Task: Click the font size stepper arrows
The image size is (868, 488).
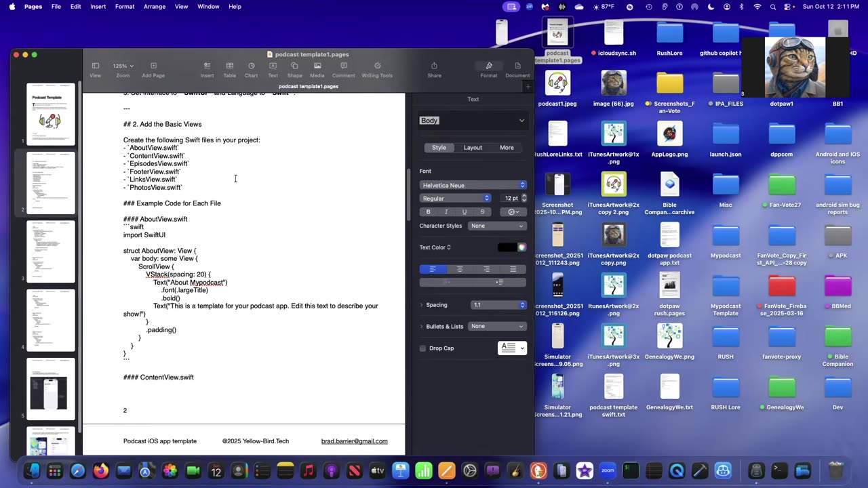Action: 524,198
